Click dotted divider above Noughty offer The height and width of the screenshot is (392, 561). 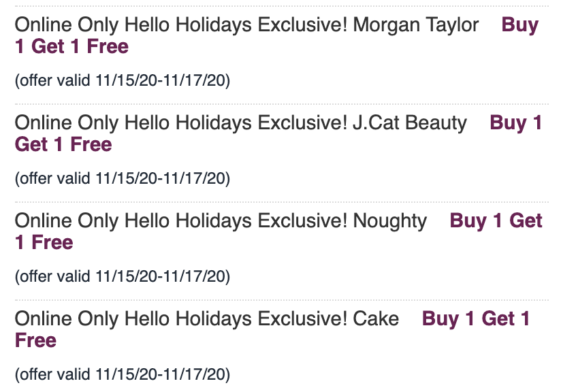(282, 202)
